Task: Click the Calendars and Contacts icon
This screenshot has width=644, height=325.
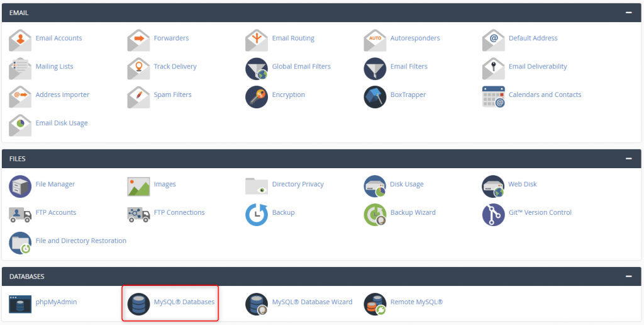Action: (x=493, y=96)
